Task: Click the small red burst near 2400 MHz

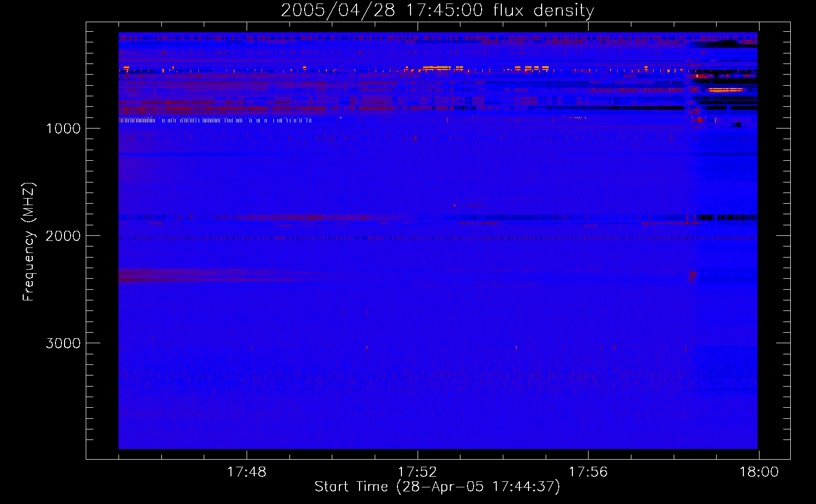Action: 692,276
